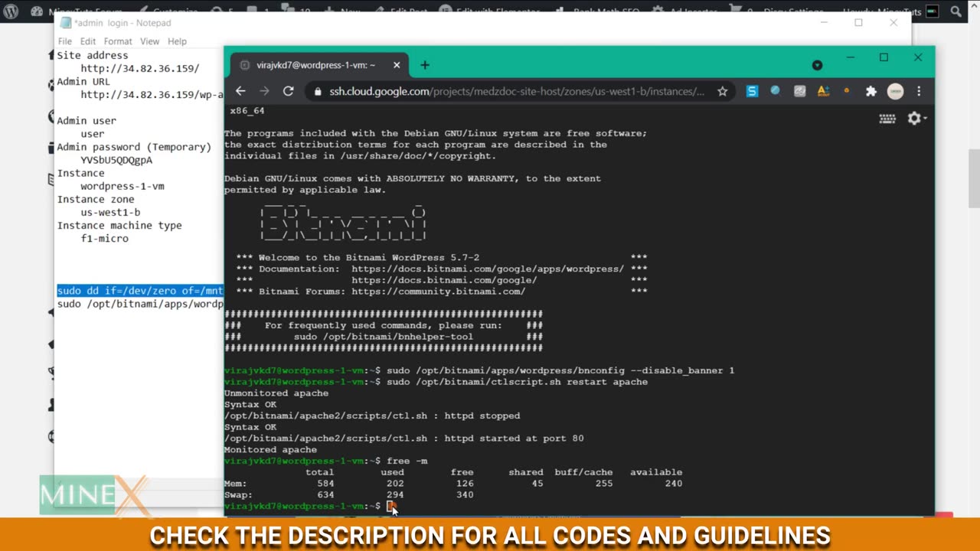The image size is (980, 551).
Task: Click the 'free -m' command in terminal
Action: point(407,461)
